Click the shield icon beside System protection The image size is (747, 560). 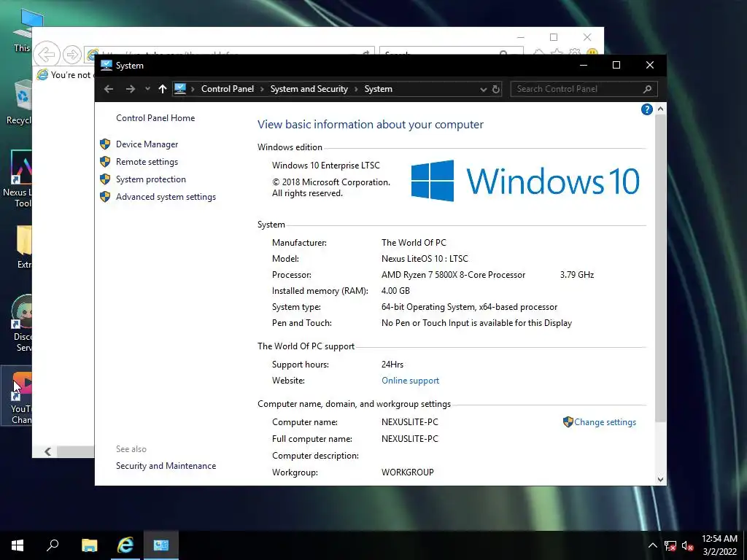click(105, 179)
